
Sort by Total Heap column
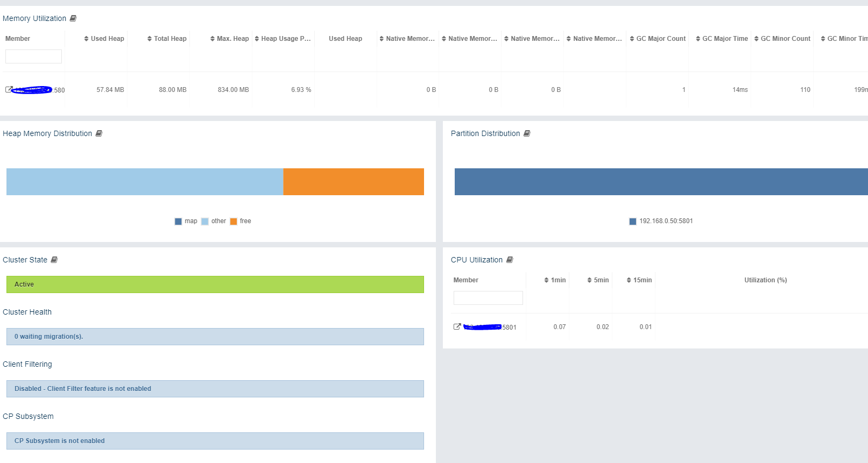click(167, 39)
